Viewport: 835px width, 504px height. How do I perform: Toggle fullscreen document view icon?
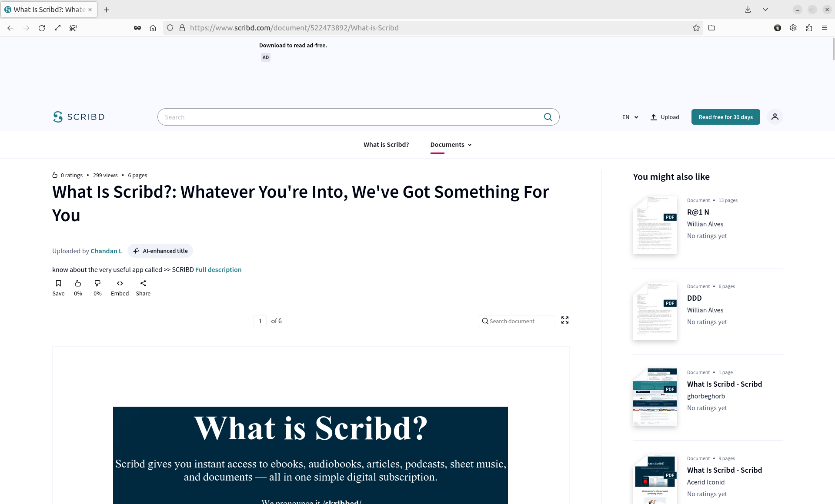565,320
